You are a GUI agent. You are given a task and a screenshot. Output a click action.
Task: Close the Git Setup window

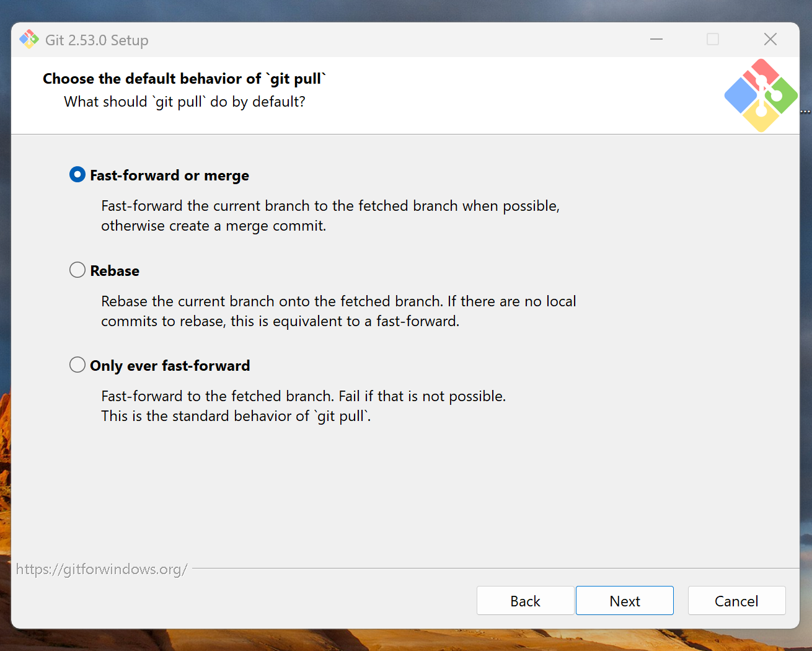[770, 40]
